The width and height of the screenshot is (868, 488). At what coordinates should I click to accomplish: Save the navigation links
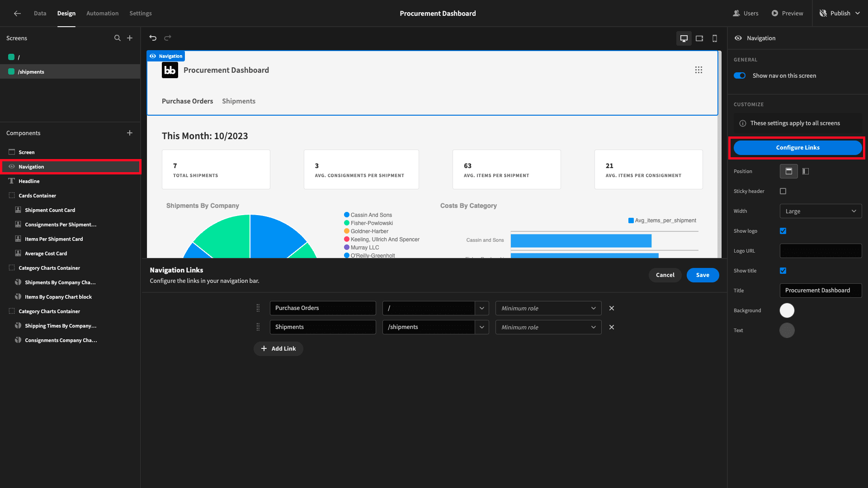pos(703,275)
